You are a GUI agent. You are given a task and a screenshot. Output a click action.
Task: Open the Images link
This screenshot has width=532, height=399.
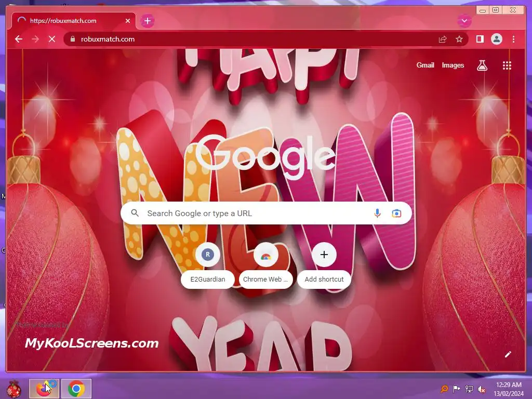pyautogui.click(x=453, y=65)
